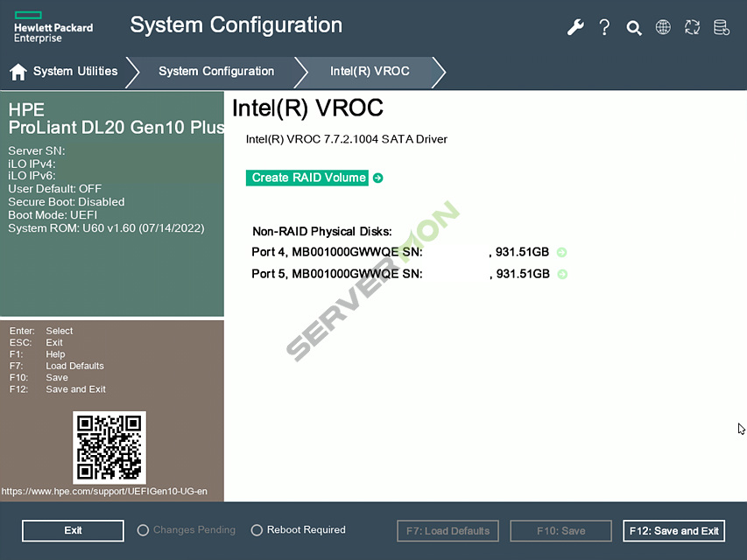Open the search magnifier icon

(x=634, y=28)
